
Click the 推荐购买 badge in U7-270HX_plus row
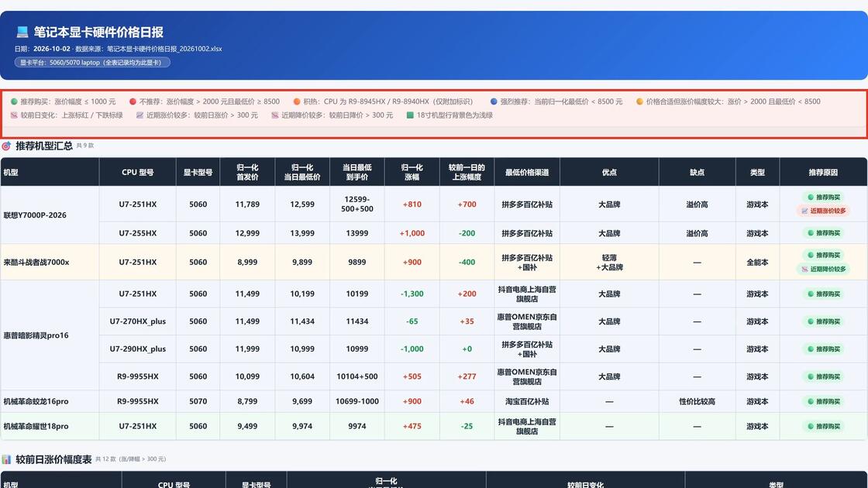pyautogui.click(x=823, y=321)
